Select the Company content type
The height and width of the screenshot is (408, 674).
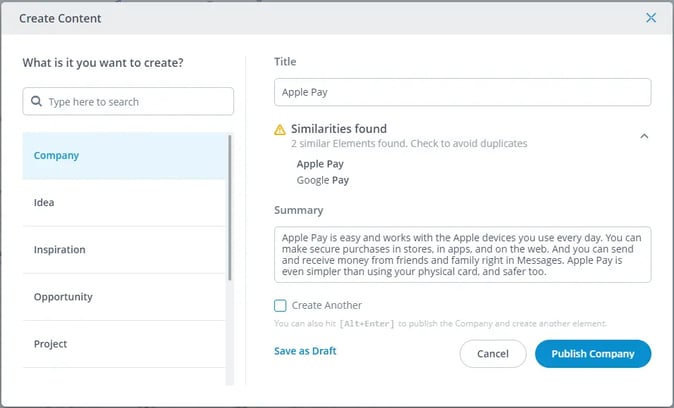[124, 156]
